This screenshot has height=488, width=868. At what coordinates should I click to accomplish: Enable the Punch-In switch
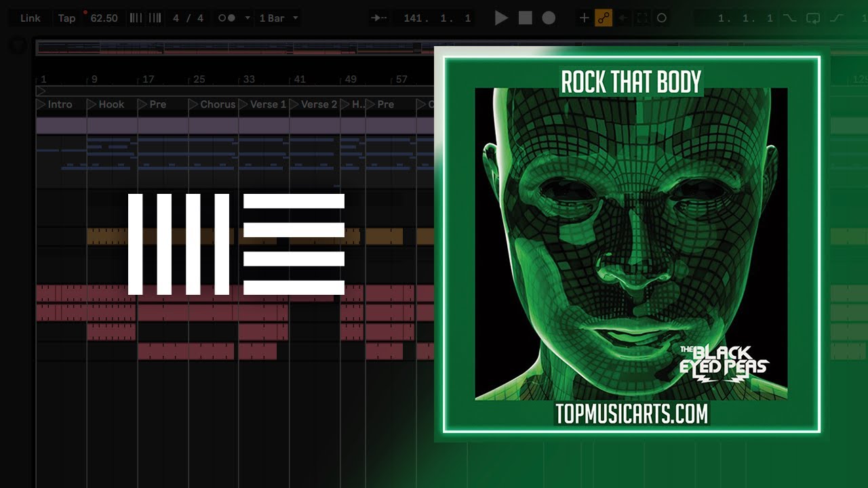click(x=789, y=18)
